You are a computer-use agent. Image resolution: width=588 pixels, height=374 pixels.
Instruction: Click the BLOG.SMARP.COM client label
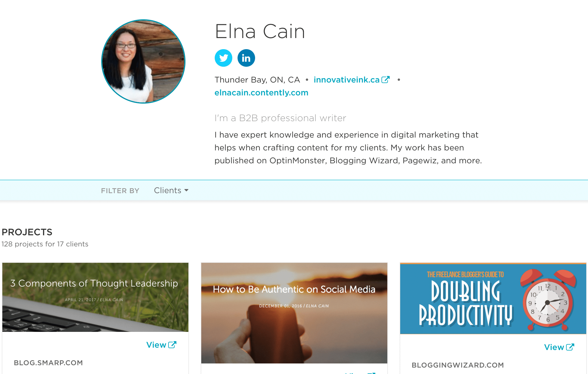tap(48, 363)
